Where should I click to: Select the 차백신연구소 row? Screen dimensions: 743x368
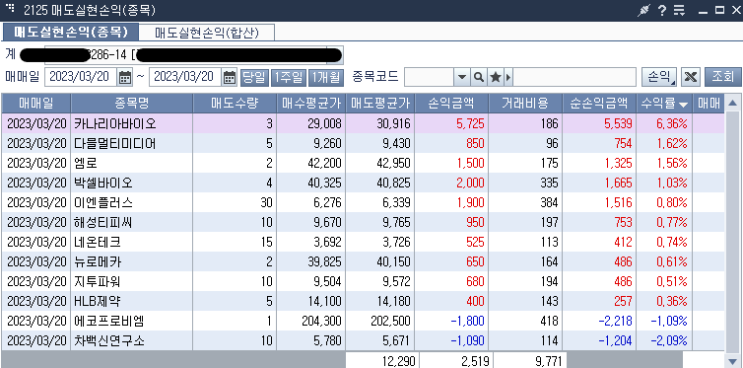coord(362,341)
